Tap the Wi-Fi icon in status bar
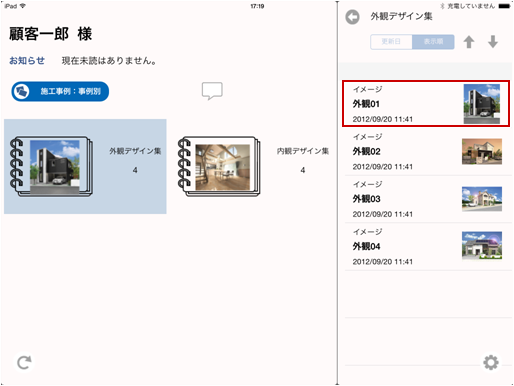This screenshot has height=386, width=514. (x=23, y=6)
